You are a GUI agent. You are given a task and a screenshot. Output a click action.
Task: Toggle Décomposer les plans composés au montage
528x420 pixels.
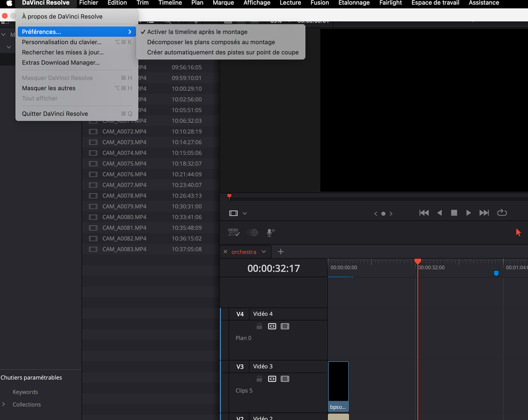click(221, 42)
